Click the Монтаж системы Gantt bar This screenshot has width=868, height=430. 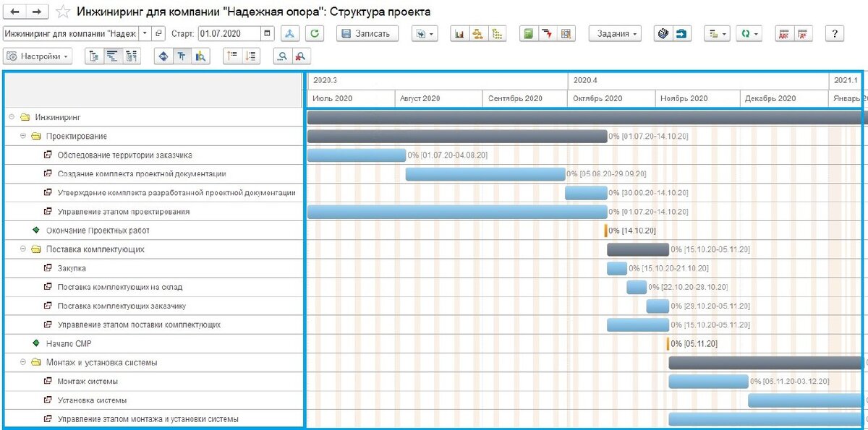tap(708, 381)
